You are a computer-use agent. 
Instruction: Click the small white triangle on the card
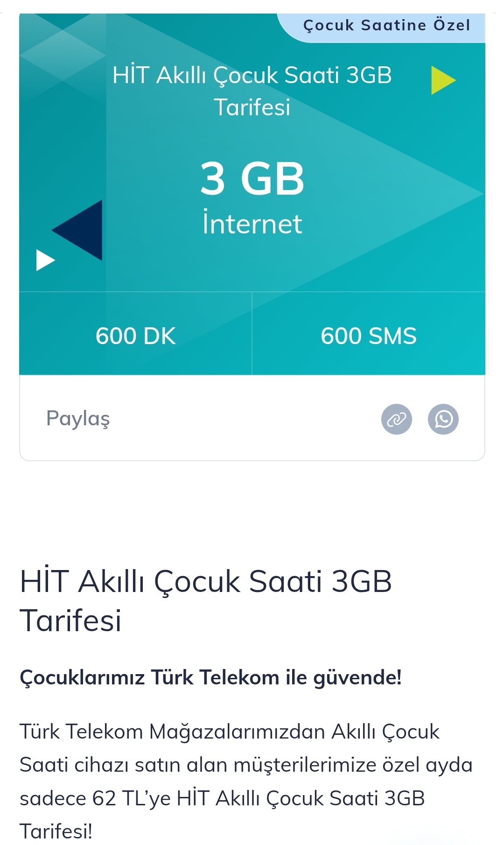point(46,260)
